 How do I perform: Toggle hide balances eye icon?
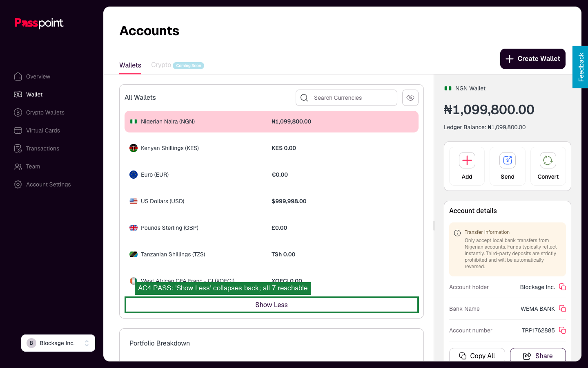pos(410,98)
